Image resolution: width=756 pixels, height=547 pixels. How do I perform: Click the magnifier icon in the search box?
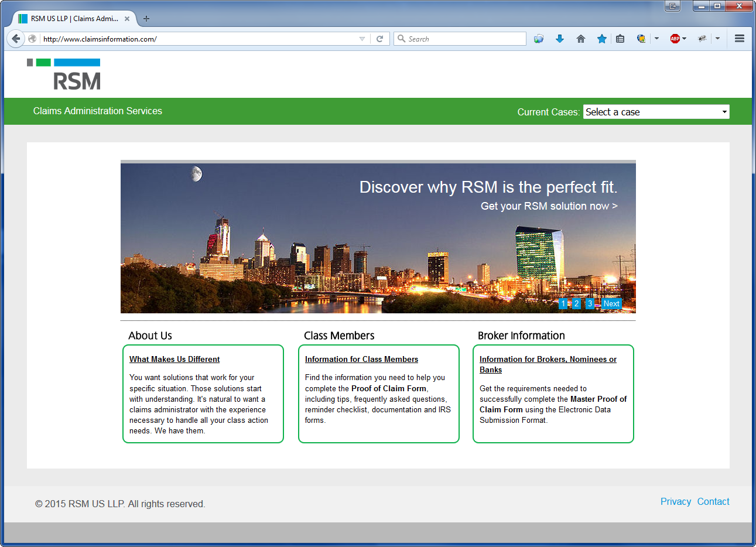pos(401,39)
